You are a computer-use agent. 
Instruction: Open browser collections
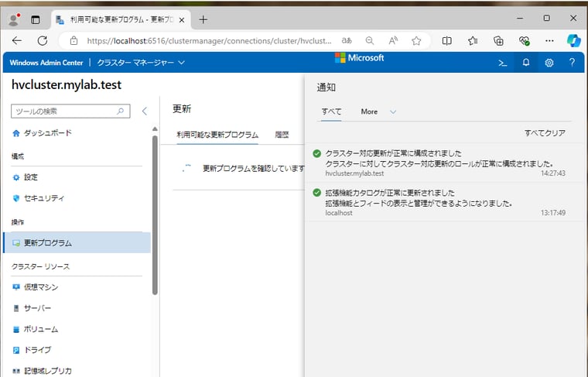498,40
